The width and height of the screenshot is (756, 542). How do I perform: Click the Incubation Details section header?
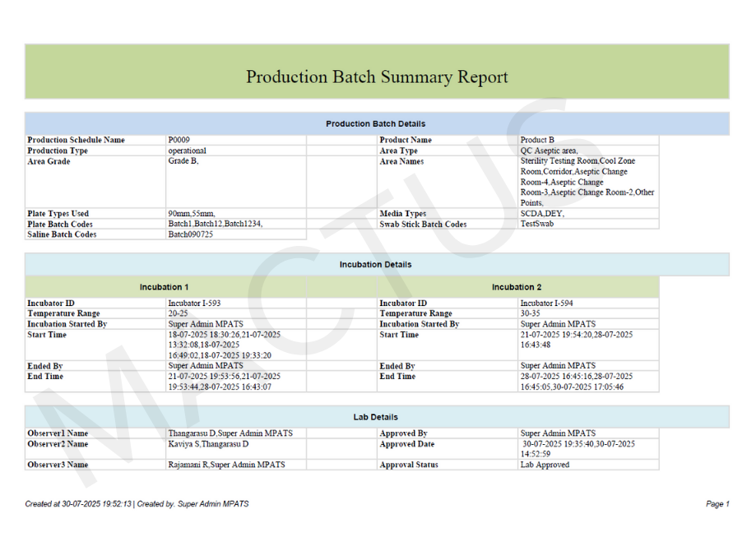(x=375, y=265)
